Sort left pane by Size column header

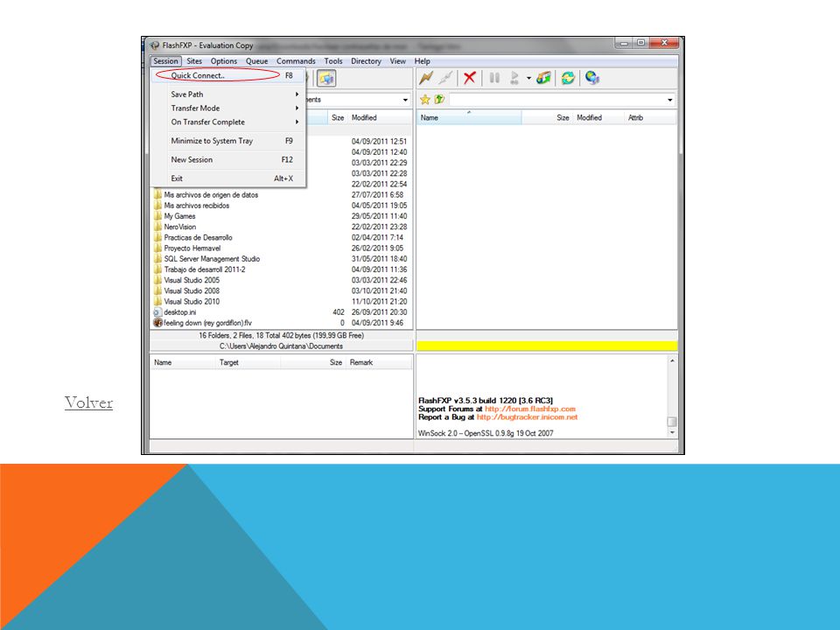(338, 117)
